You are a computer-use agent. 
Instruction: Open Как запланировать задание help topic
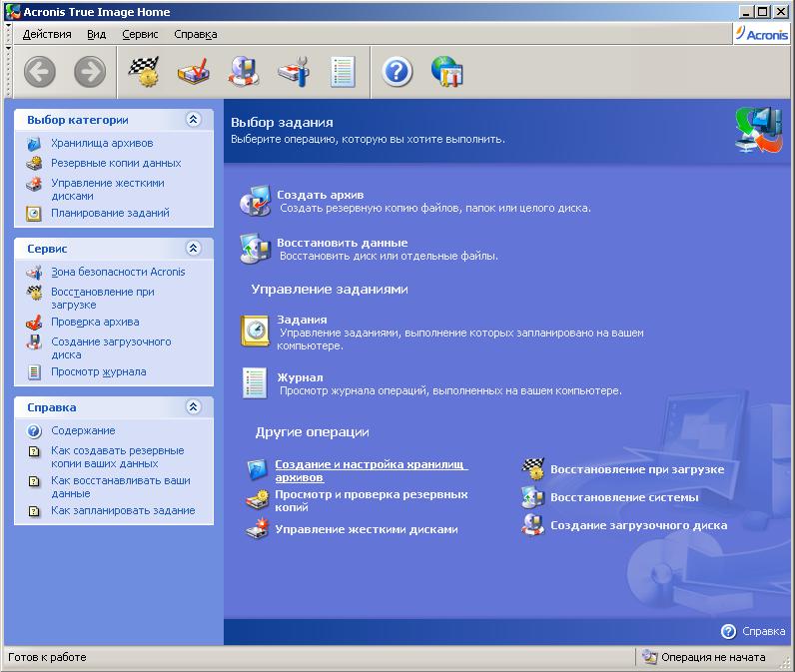[x=123, y=511]
